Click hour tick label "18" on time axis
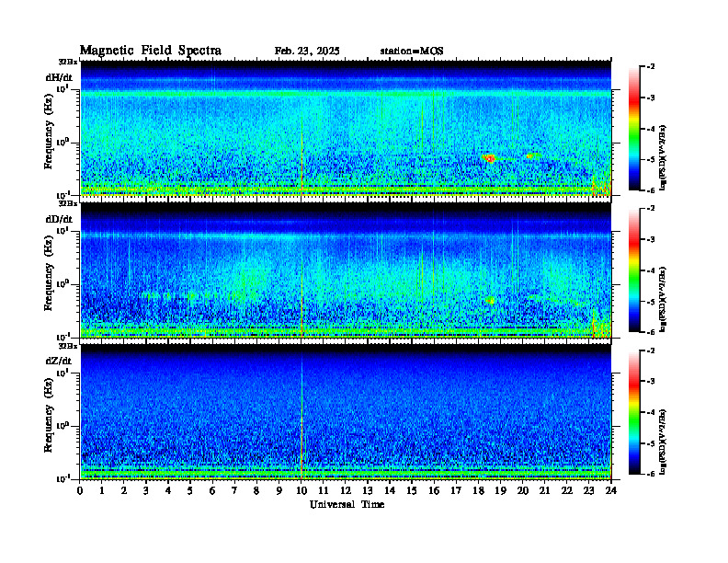This screenshot has width=728, height=563. [478, 491]
